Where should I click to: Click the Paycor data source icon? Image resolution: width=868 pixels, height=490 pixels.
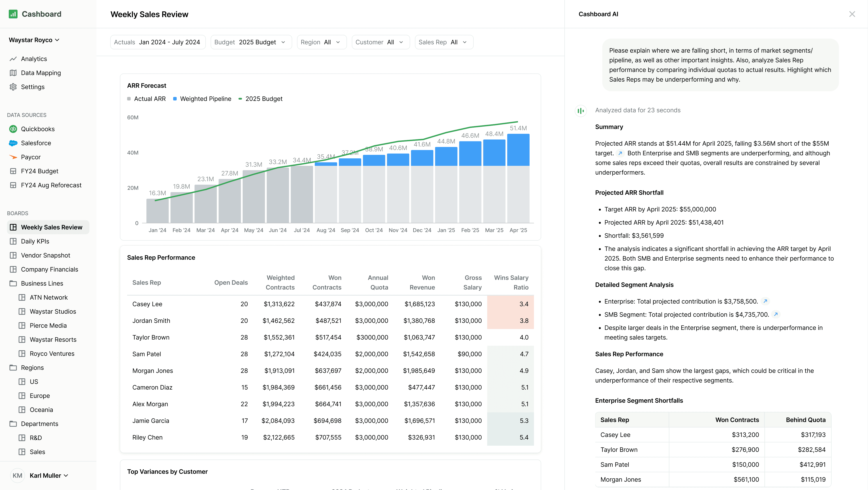13,157
